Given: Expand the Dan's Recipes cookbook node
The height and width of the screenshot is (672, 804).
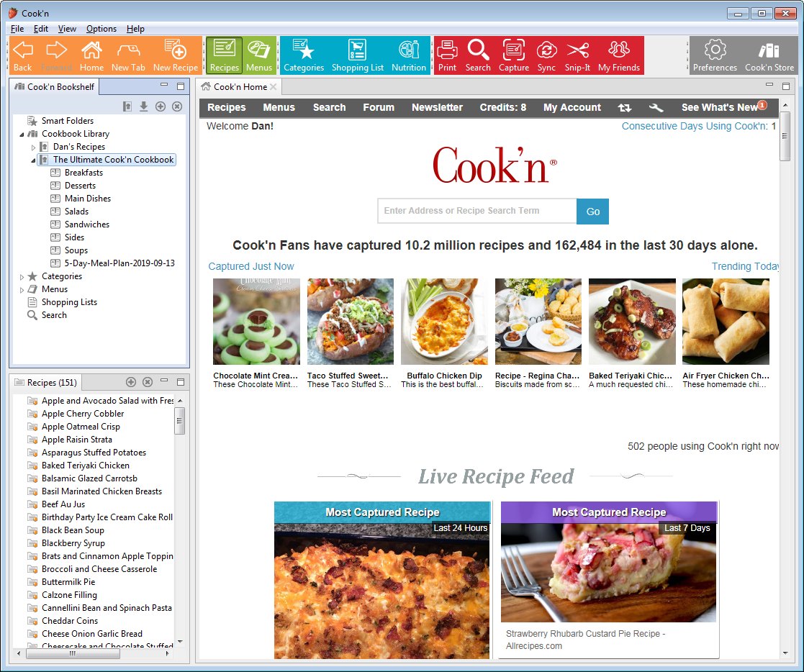Looking at the screenshot, I should pyautogui.click(x=33, y=147).
